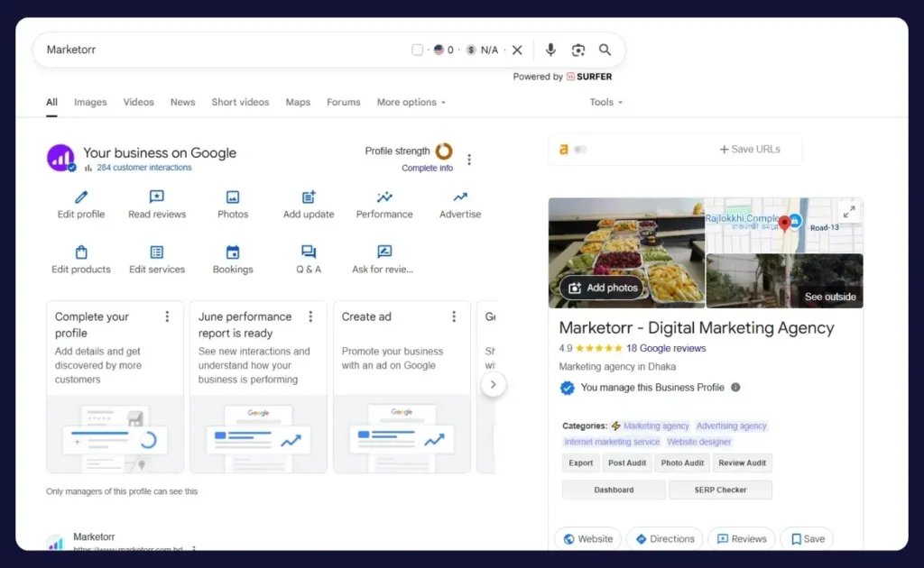Viewport: 924px width, 568px height.
Task: Open Edit services list icon
Action: pyautogui.click(x=157, y=252)
